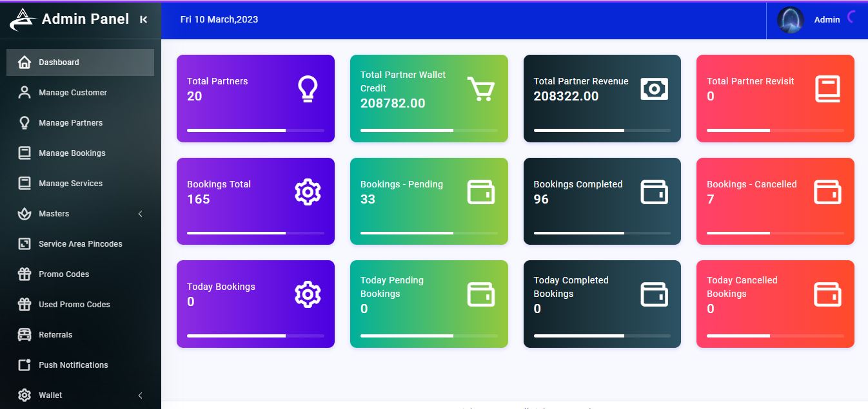This screenshot has width=868, height=409.
Task: Open Manage Bookings page
Action: click(80, 153)
